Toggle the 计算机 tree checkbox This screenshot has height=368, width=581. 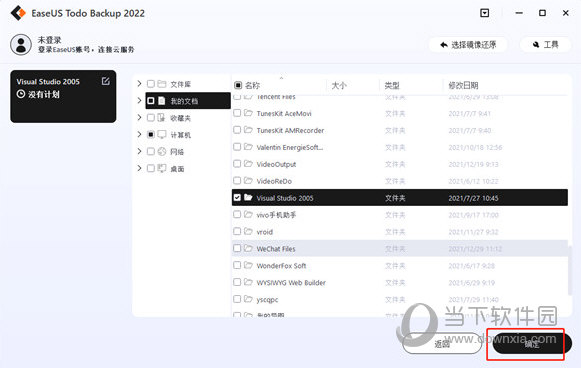point(151,135)
